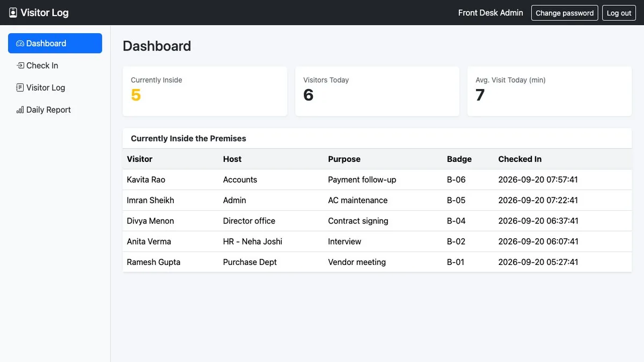Screen dimensions: 644x362
Task: Click the Visitor Log brand title
Action: 45,12
